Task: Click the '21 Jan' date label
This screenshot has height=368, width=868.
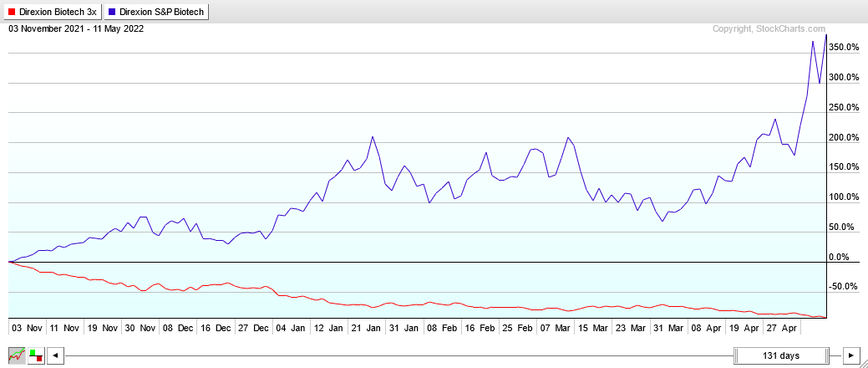Action: click(x=365, y=328)
